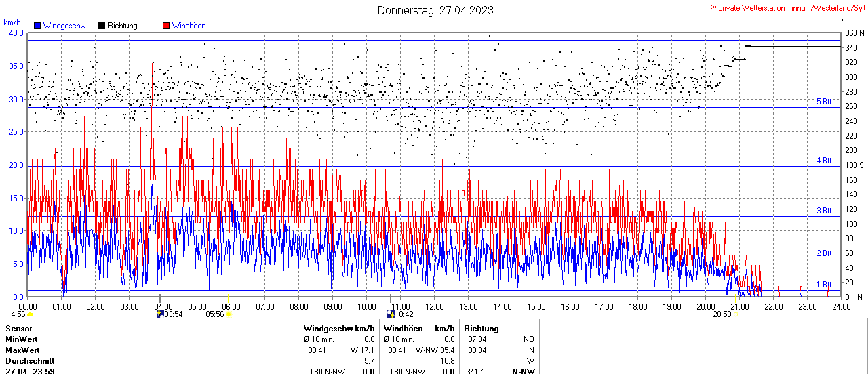Viewport: 868px width, 374px height.
Task: Click the MaxWert row header
Action: (23, 350)
